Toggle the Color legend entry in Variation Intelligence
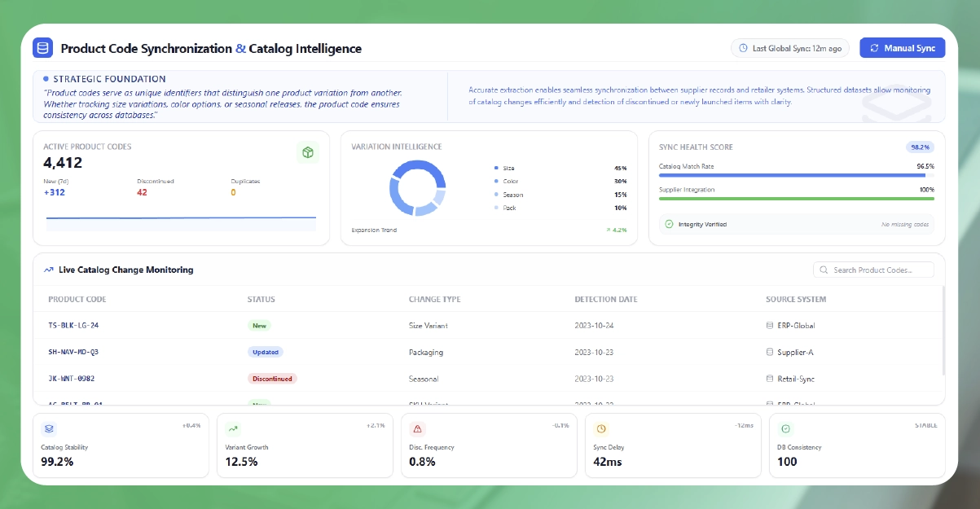The width and height of the screenshot is (980, 509). tap(511, 181)
